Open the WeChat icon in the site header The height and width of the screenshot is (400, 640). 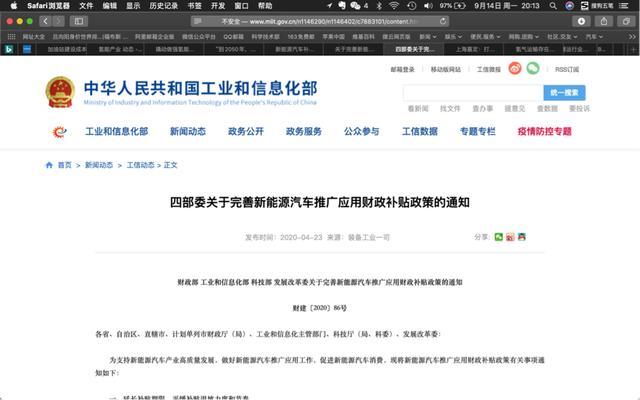533,68
